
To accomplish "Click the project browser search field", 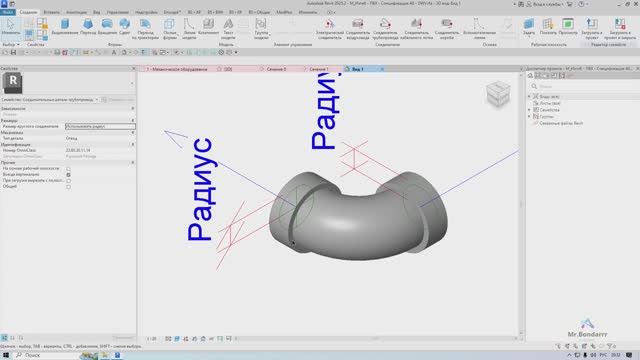I will 586,86.
